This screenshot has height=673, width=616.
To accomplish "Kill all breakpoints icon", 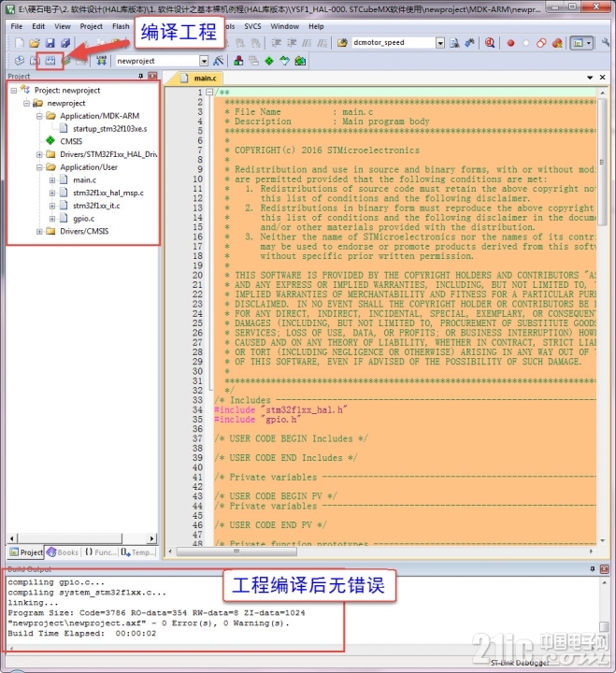I will click(x=557, y=43).
